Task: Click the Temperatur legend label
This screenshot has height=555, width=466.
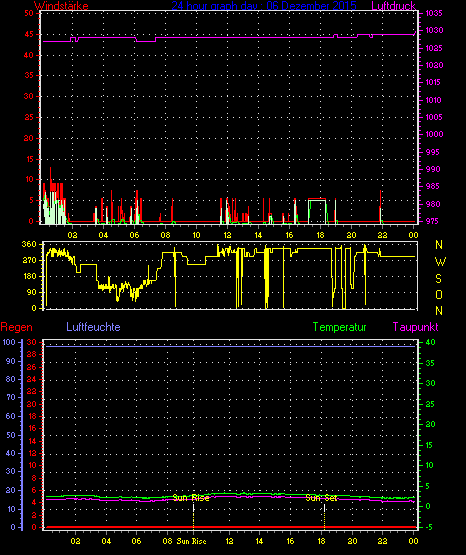Action: (x=339, y=327)
